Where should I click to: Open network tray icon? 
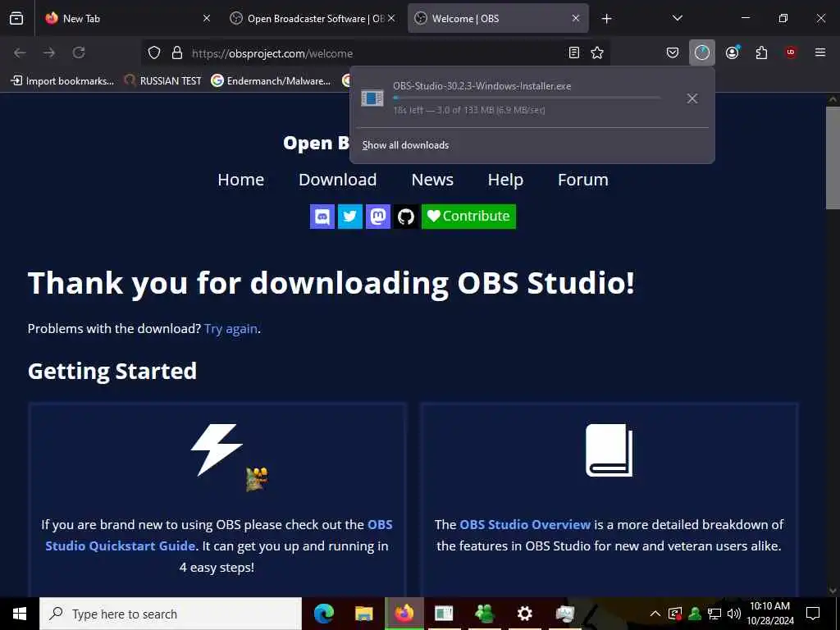coord(714,614)
